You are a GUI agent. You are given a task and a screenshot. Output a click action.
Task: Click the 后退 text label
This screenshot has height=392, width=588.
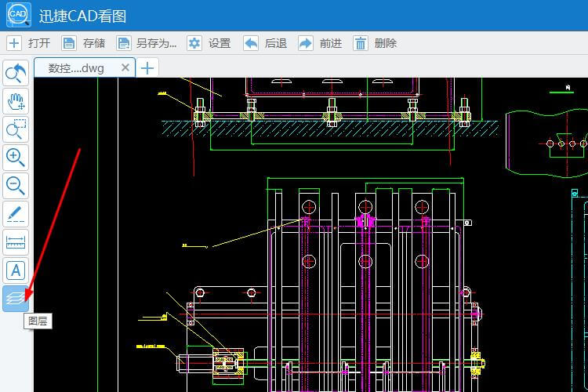coord(276,43)
